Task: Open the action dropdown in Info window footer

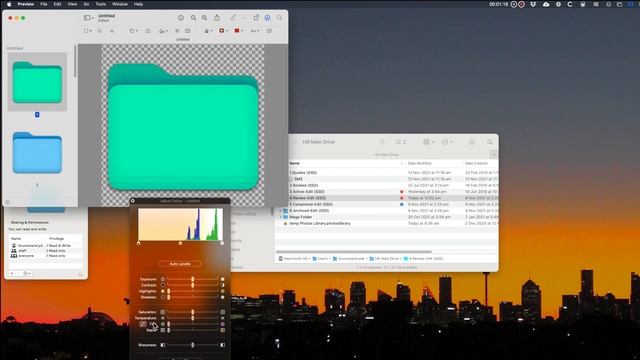Action: 27,273
